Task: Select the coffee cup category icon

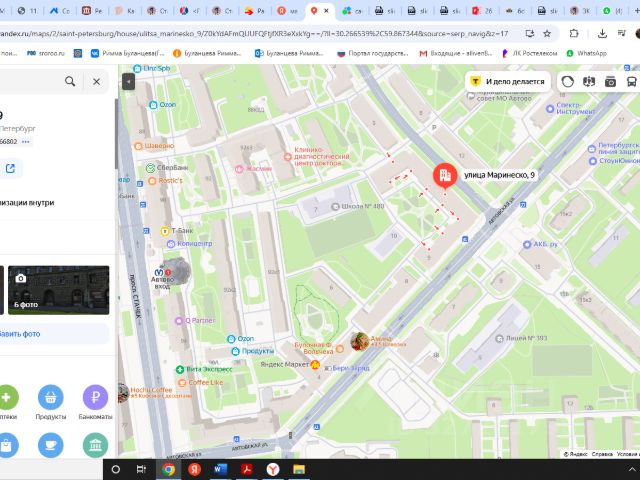Action: tap(51, 445)
